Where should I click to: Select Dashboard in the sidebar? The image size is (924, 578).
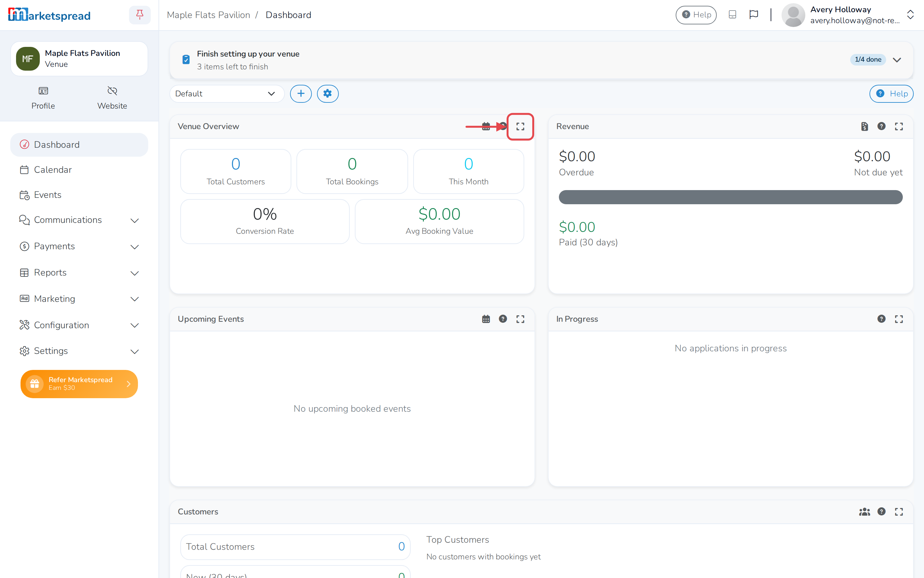click(x=79, y=145)
